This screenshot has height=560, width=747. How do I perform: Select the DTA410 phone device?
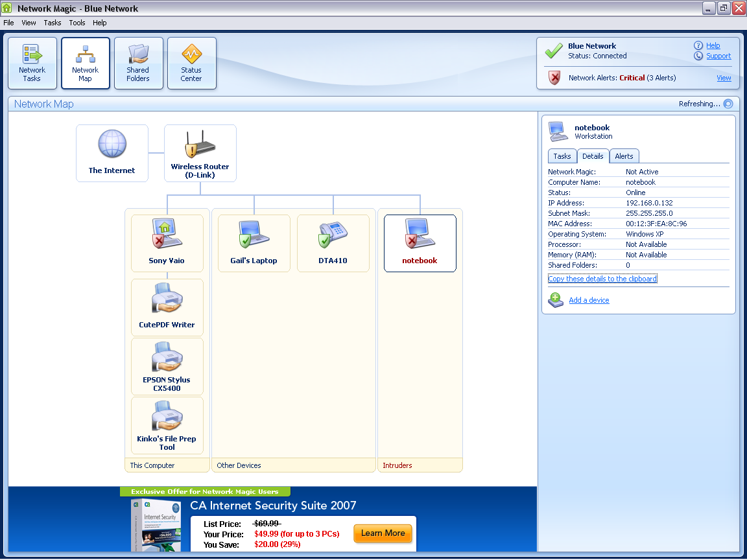(333, 243)
